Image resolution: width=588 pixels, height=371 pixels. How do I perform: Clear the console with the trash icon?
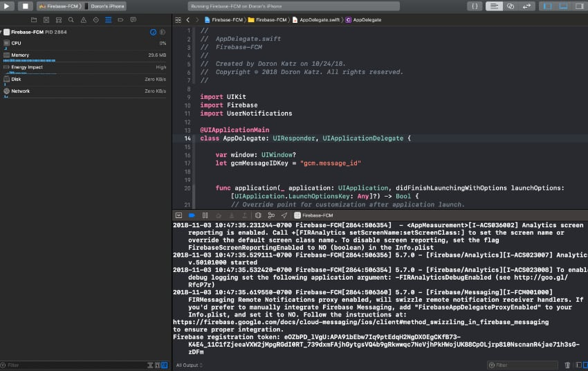[x=567, y=365]
